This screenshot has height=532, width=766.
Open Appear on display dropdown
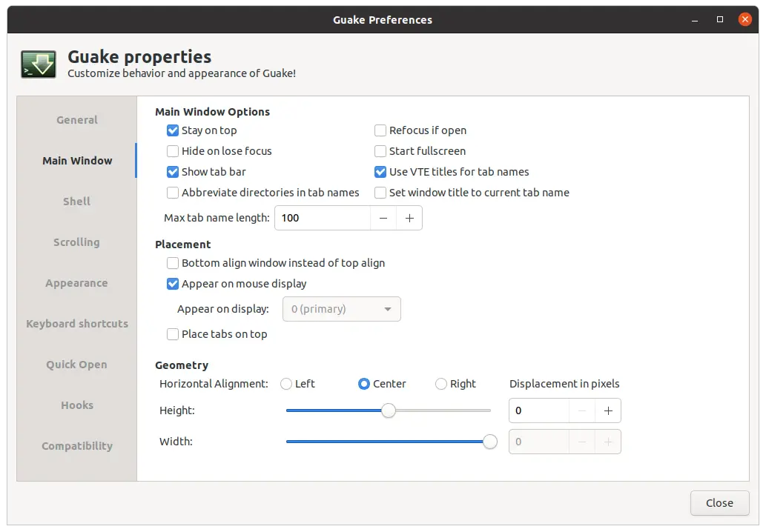point(342,310)
